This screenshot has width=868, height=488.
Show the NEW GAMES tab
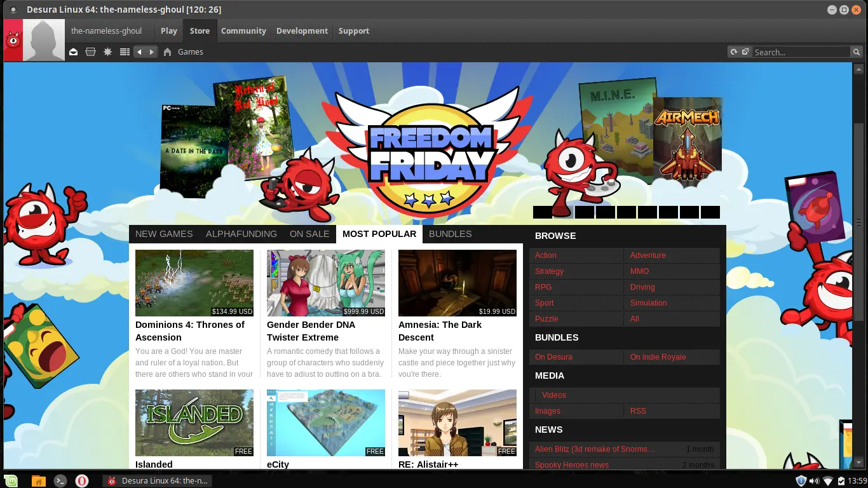[x=164, y=234]
